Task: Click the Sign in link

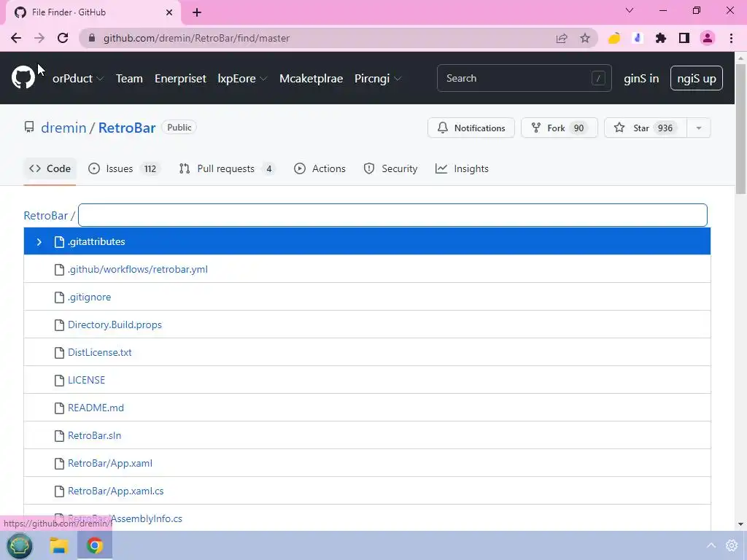Action: 641,78
